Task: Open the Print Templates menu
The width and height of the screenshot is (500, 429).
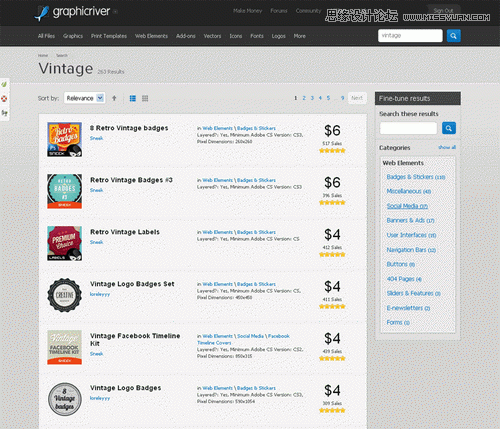Action: pyautogui.click(x=109, y=36)
